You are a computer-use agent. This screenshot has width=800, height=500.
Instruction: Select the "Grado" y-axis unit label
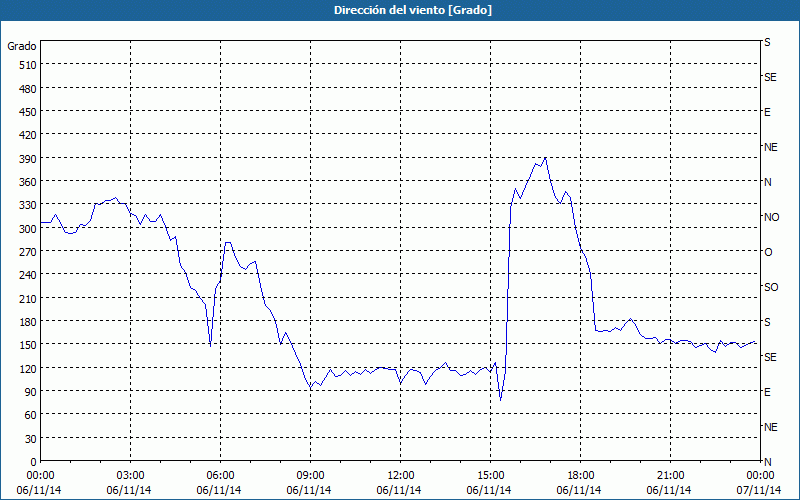click(22, 46)
